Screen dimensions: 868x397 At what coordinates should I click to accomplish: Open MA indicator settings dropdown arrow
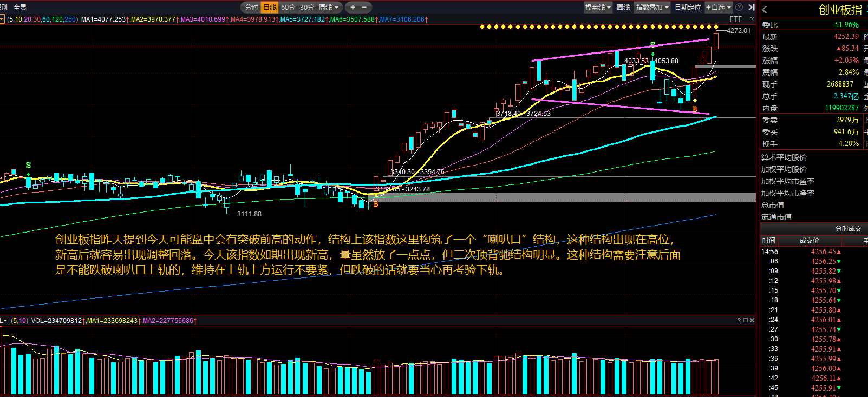point(3,19)
